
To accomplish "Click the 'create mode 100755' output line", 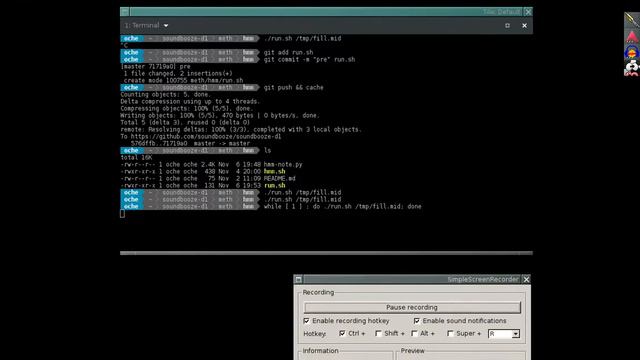I will (183, 81).
